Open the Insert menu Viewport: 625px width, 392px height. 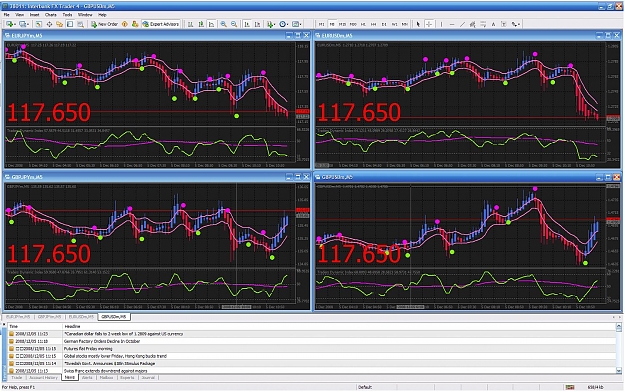pyautogui.click(x=34, y=15)
